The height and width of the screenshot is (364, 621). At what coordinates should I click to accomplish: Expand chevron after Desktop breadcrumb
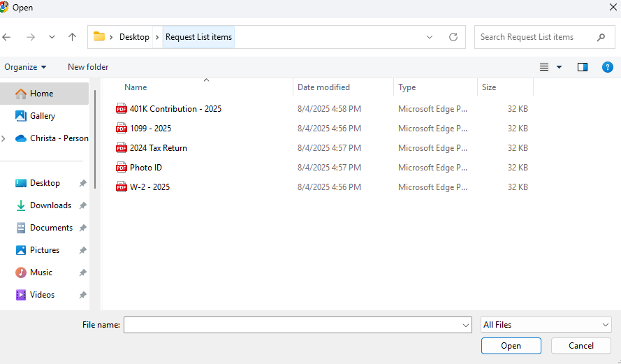tap(157, 37)
